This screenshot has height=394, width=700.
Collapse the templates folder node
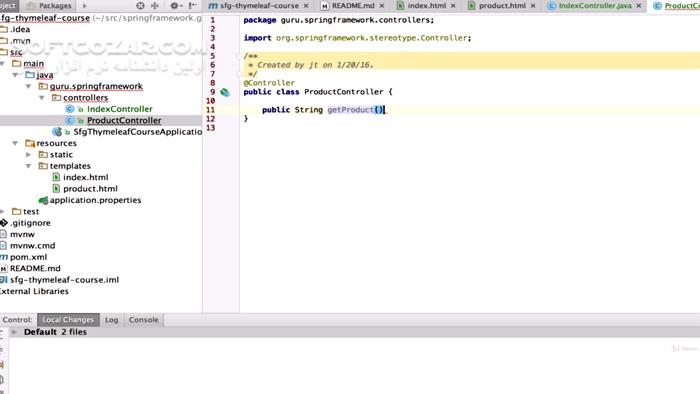[29, 166]
